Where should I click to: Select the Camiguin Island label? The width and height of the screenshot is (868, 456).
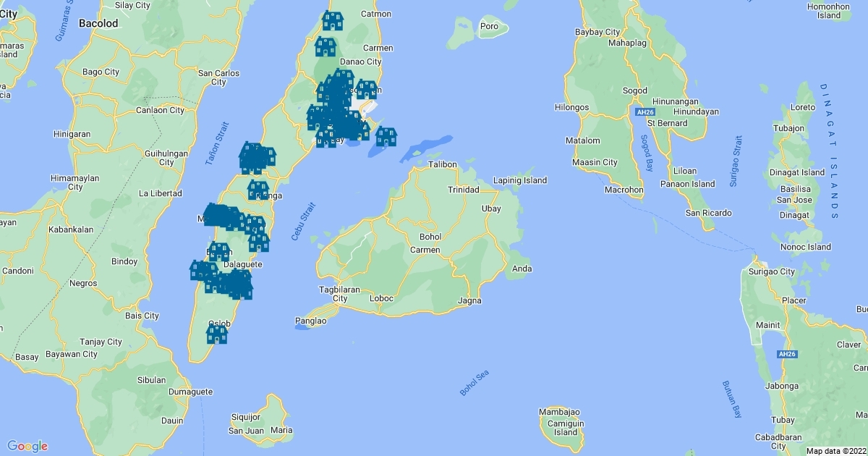tap(561, 428)
